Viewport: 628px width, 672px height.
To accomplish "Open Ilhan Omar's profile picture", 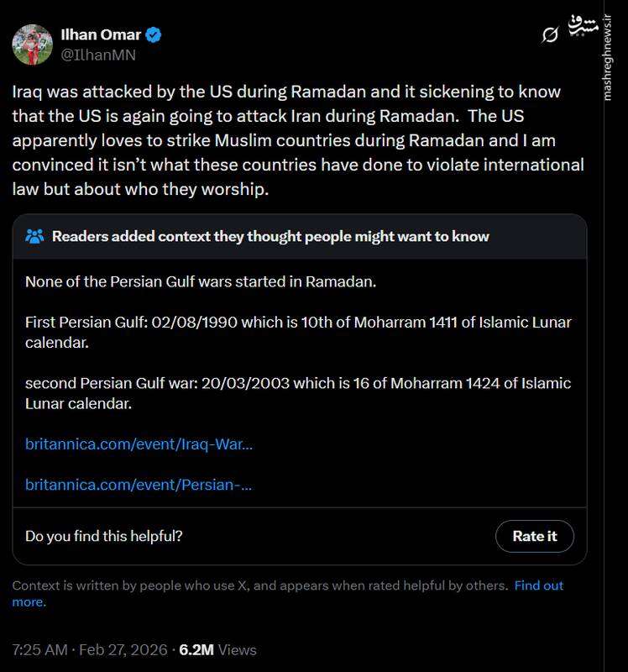I will [33, 44].
